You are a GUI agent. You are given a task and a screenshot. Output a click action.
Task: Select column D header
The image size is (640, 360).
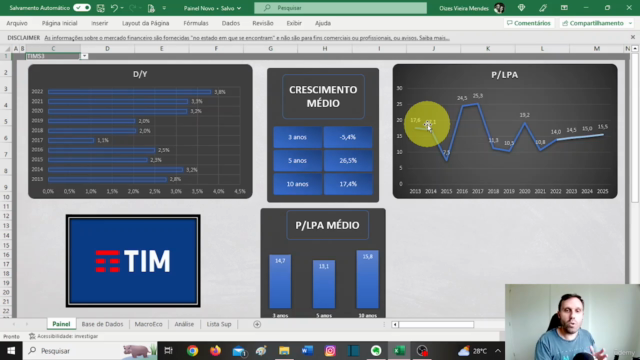pos(107,49)
